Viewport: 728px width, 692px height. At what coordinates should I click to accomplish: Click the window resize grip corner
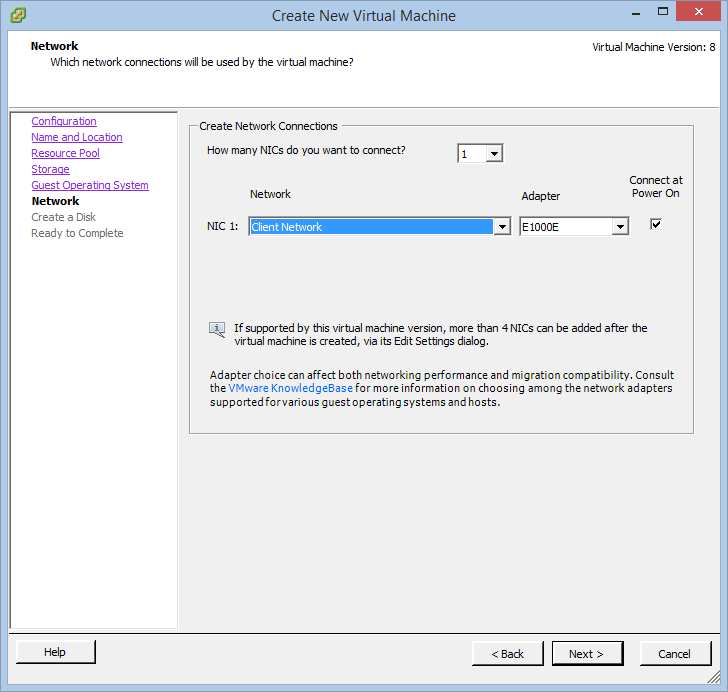click(x=714, y=677)
